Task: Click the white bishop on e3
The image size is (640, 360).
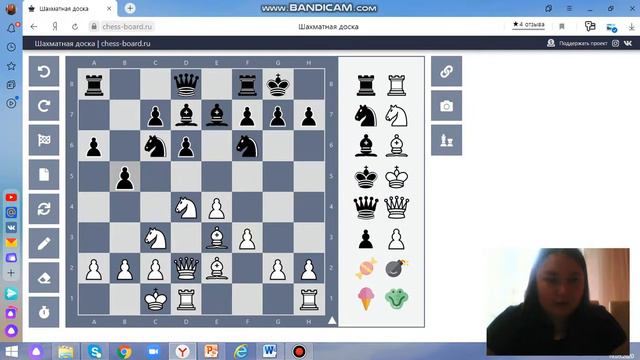Action: pos(217,238)
